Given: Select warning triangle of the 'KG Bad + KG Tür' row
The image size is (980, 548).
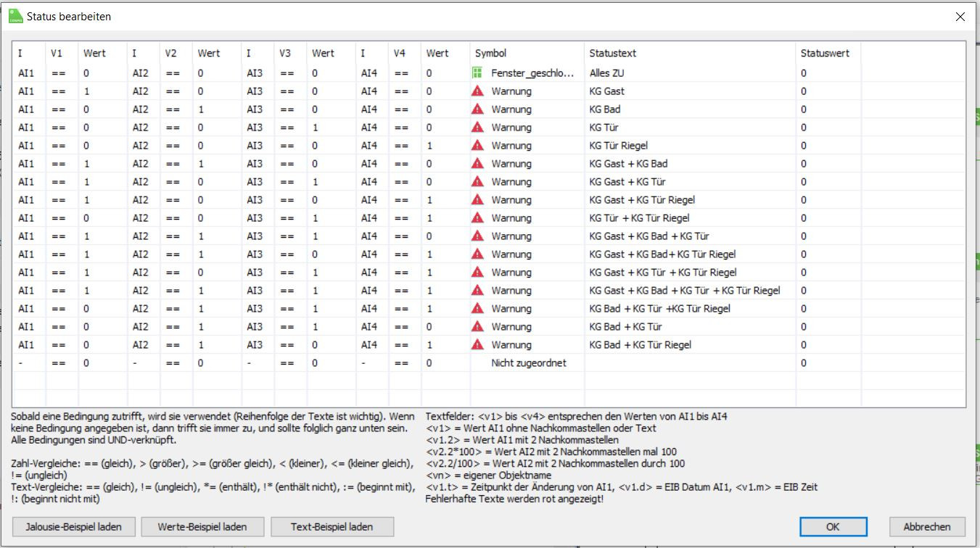Looking at the screenshot, I should 477,327.
